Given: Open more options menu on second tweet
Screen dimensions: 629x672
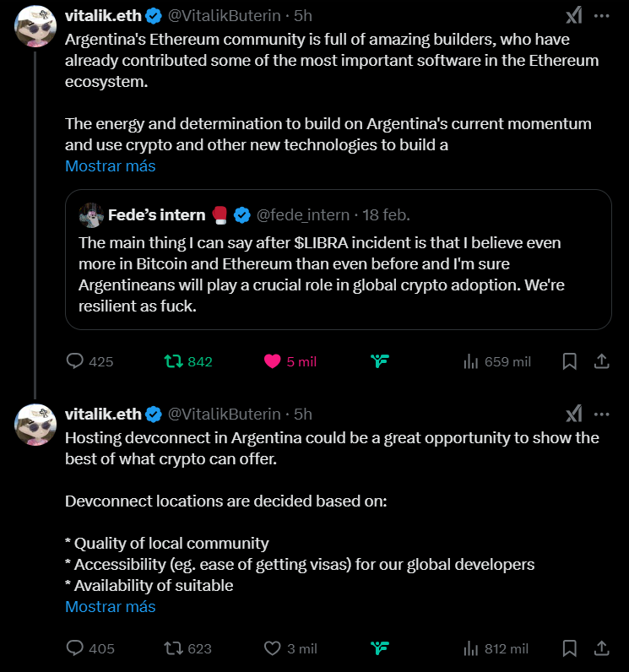Looking at the screenshot, I should tap(601, 414).
